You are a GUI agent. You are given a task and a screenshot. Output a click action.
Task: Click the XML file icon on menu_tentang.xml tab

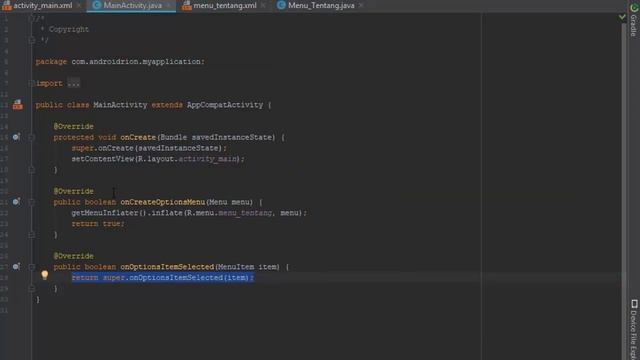click(187, 5)
